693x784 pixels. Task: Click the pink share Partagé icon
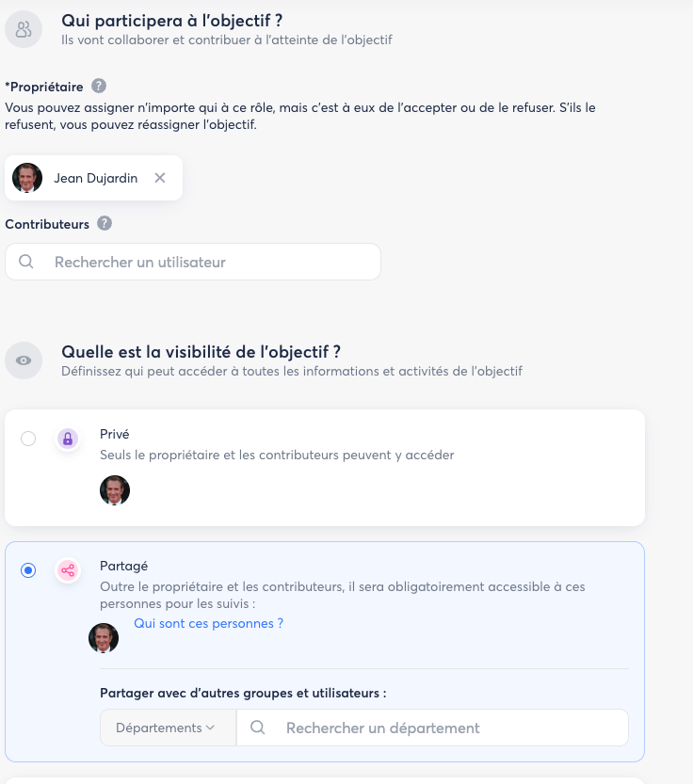pos(67,570)
